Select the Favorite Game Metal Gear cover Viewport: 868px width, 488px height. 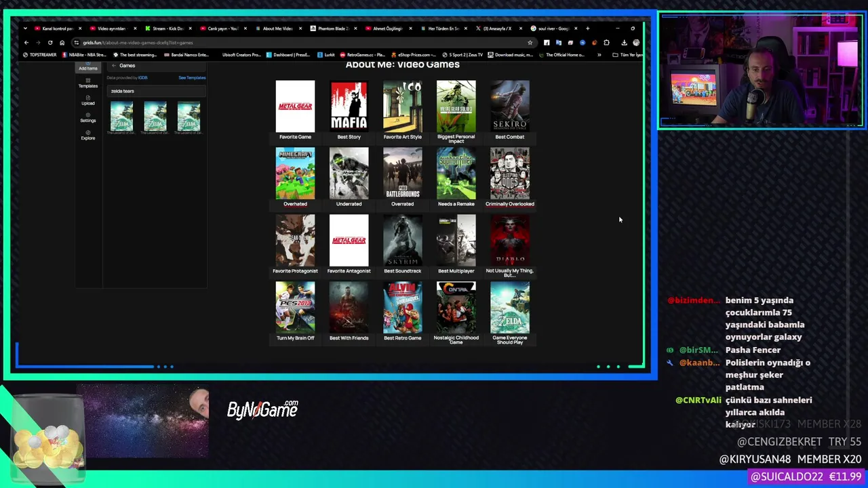click(295, 106)
